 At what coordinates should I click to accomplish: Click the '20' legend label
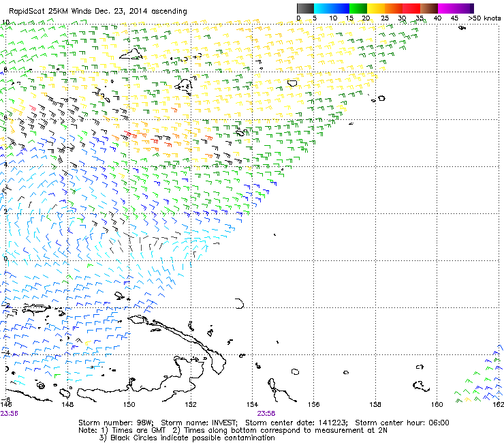tap(366, 18)
